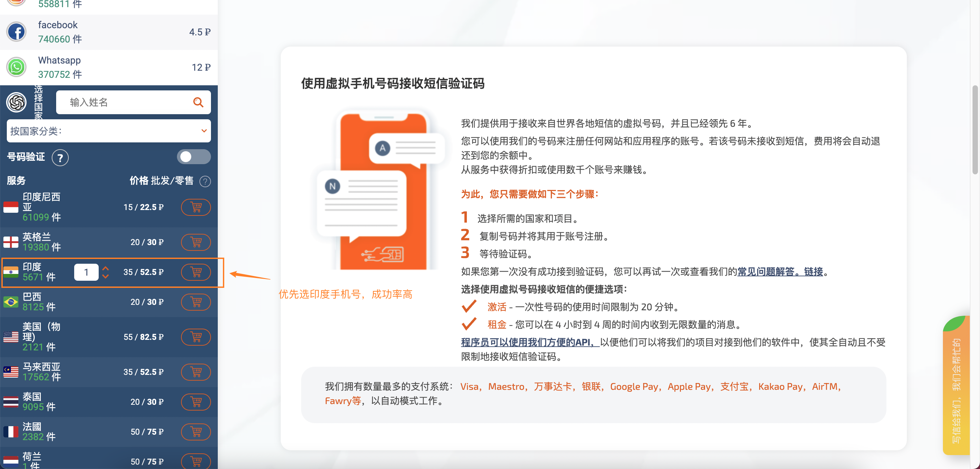Decrease the India quantity with the down arrow

[x=106, y=277]
